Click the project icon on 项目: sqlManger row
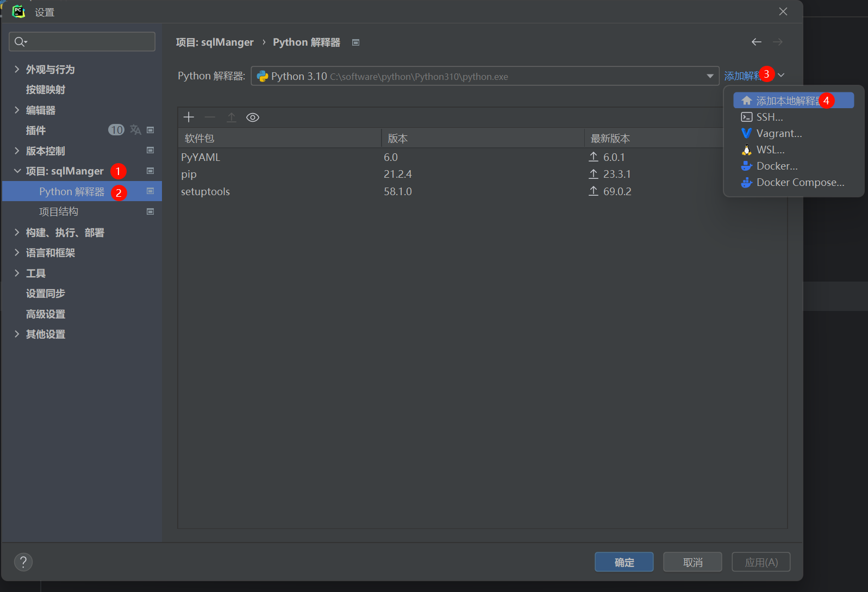The image size is (868, 592). click(151, 171)
